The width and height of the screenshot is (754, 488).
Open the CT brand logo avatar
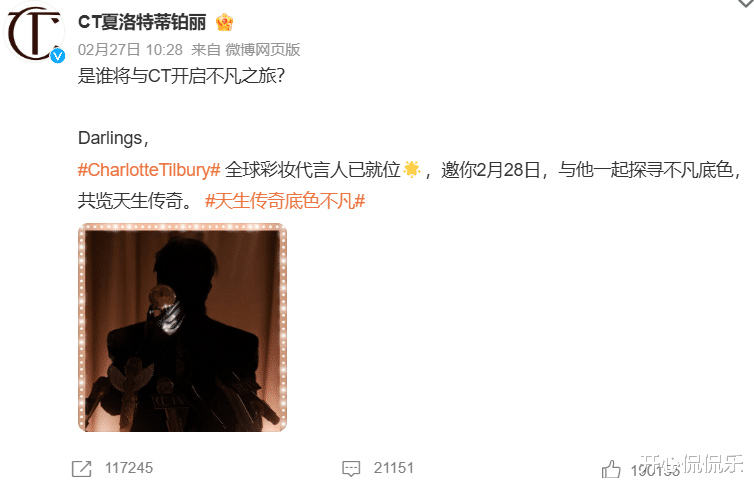[34, 32]
